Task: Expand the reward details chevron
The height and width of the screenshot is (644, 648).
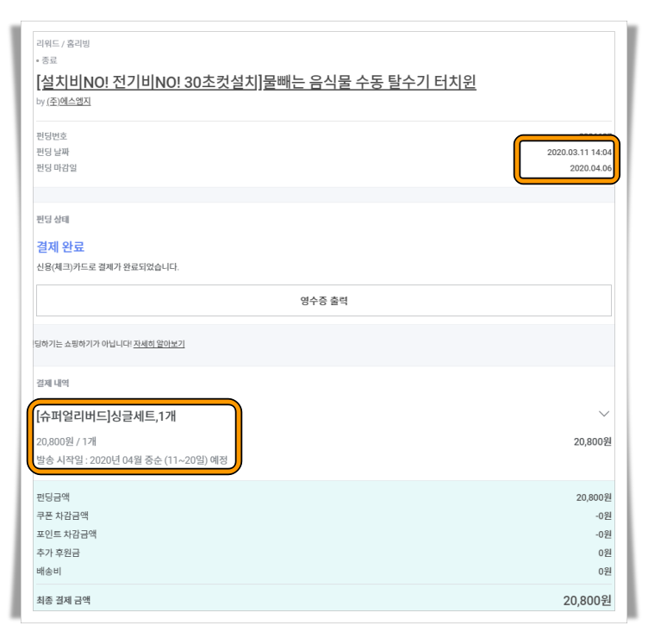Action: [604, 414]
